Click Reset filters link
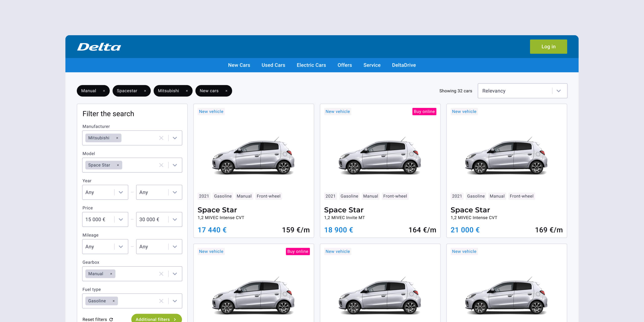644x322 pixels. tap(98, 319)
